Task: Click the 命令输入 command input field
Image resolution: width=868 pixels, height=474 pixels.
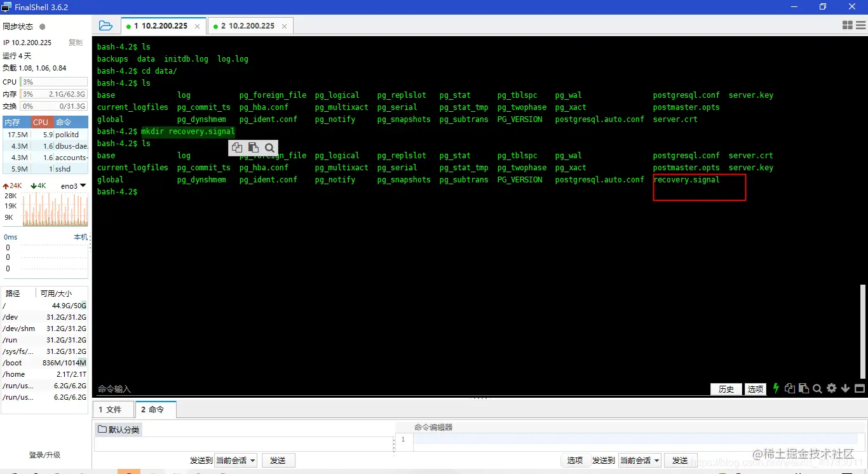Action: pos(400,389)
